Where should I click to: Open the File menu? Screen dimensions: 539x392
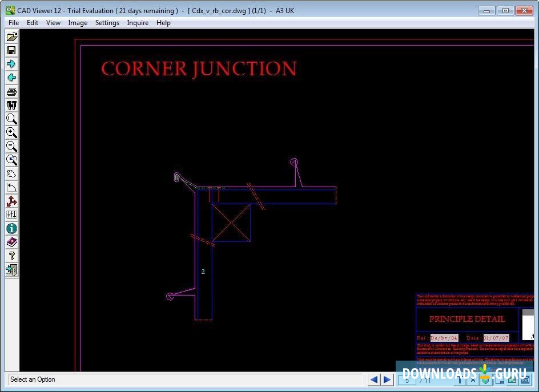pos(14,23)
